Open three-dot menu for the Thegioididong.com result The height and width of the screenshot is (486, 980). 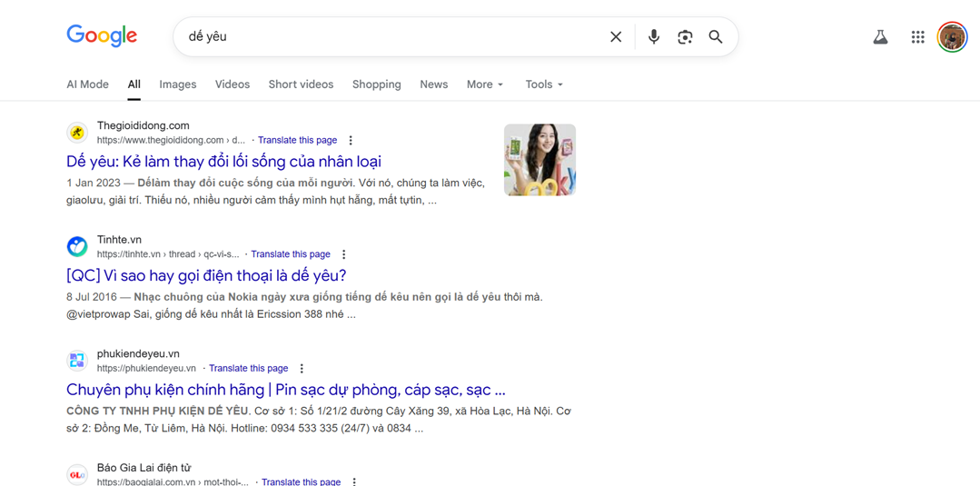coord(351,141)
